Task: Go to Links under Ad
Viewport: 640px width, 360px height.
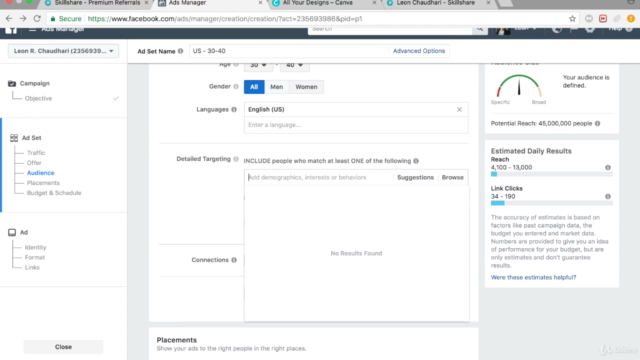Action: (x=32, y=267)
